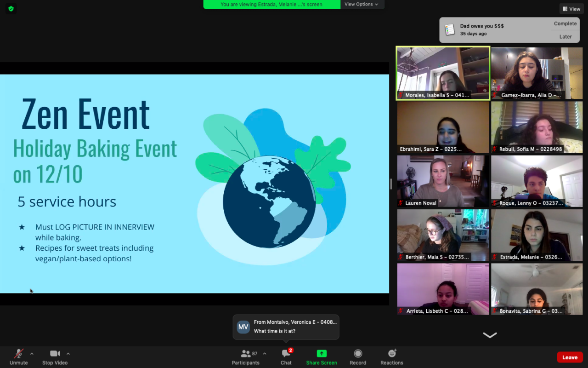This screenshot has height=368, width=588.
Task: Click the red Leave button
Action: [570, 357]
